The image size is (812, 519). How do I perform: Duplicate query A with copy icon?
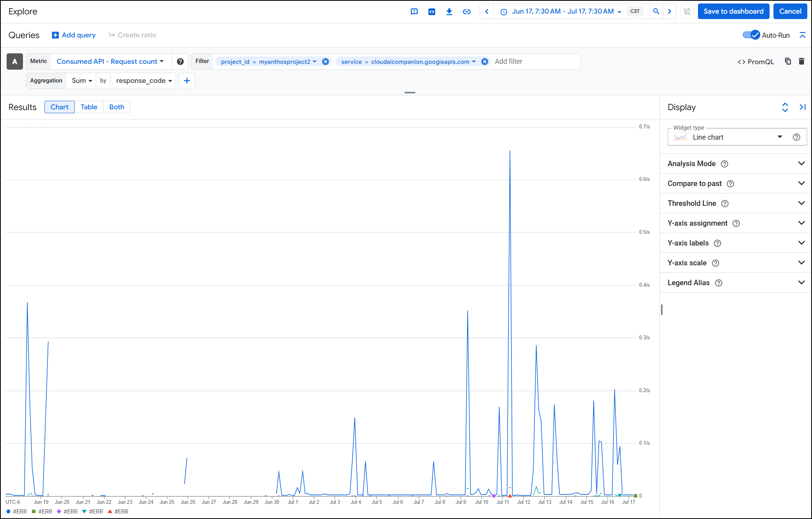click(x=788, y=61)
